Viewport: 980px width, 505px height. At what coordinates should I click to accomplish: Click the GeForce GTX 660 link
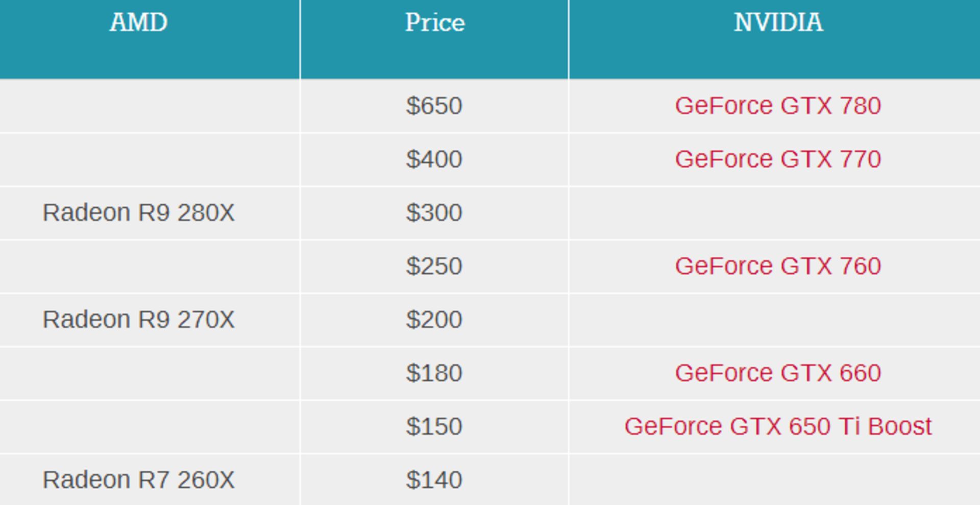point(778,373)
